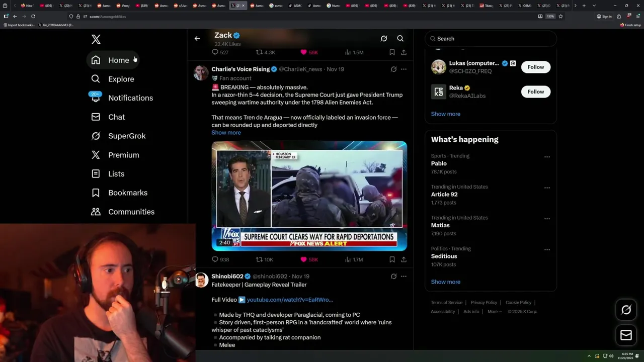The image size is (644, 362).
Task: Switch to the r/Live browser tab
Action: click(x=180, y=6)
